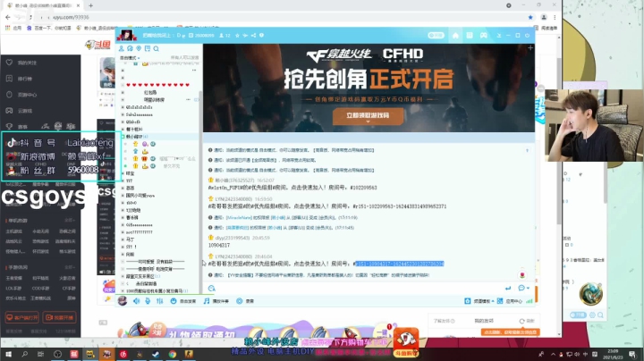Go back in the Chrome browser
The width and height of the screenshot is (644, 361).
8,17
